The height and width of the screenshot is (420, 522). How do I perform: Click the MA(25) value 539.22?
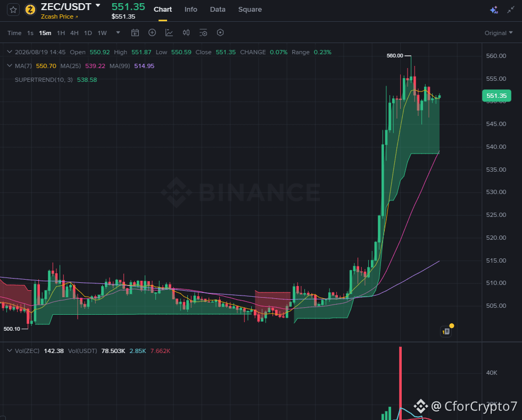click(x=95, y=66)
